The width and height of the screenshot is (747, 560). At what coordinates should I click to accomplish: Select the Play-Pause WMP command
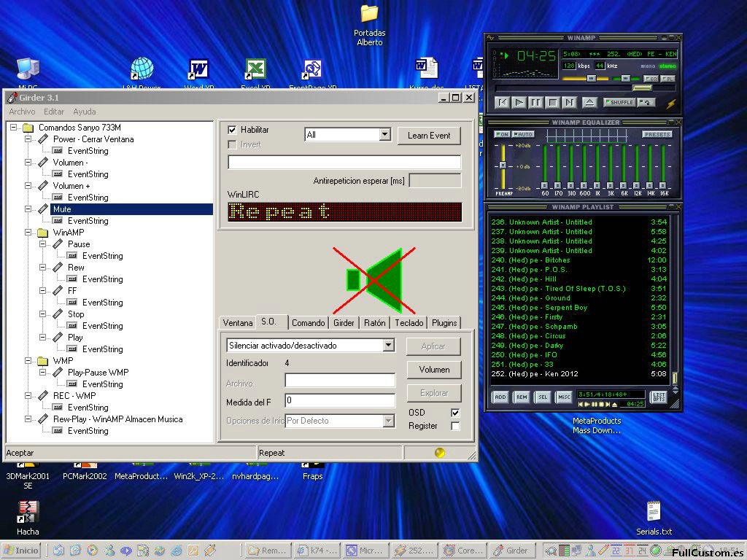coord(98,373)
